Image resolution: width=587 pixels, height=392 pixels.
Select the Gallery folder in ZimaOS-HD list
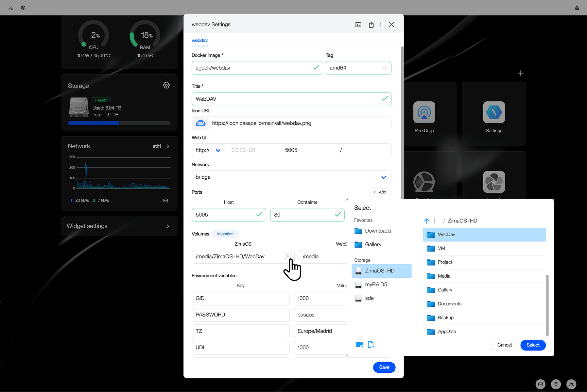point(484,290)
